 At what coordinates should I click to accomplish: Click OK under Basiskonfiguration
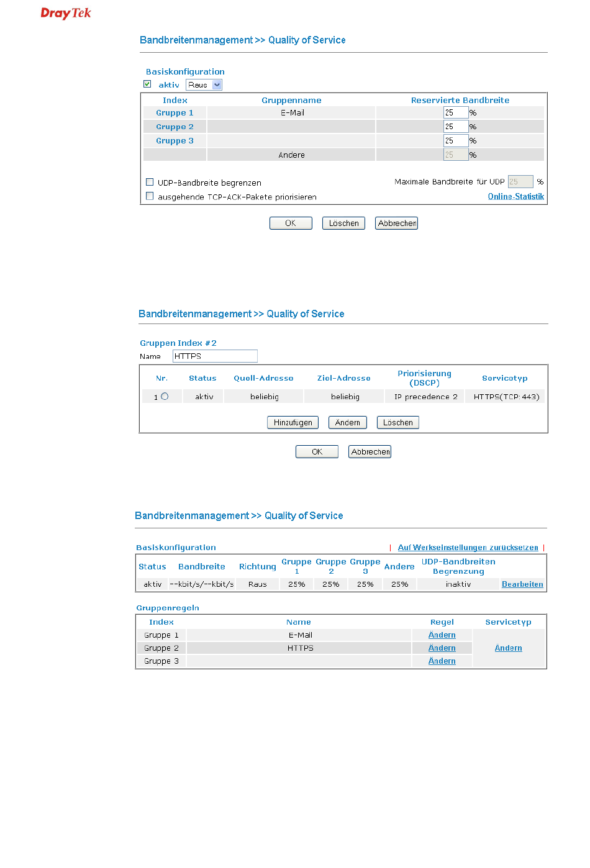click(x=291, y=224)
